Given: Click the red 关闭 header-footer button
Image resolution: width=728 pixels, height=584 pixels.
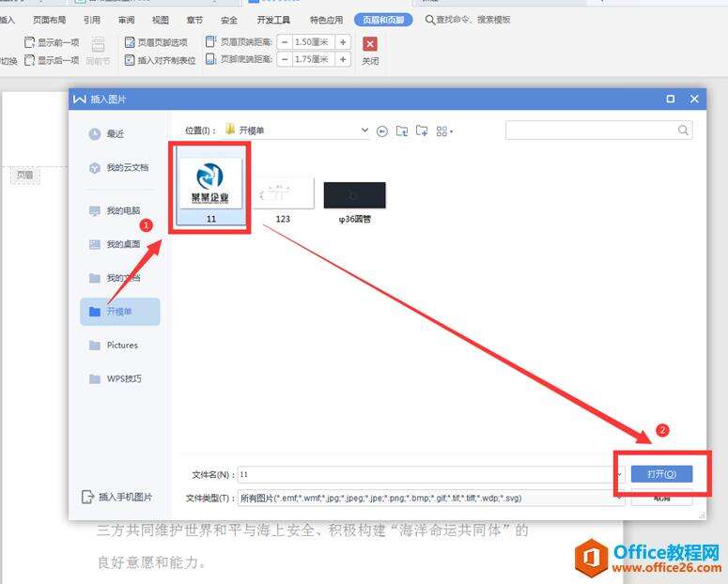Looking at the screenshot, I should point(370,51).
